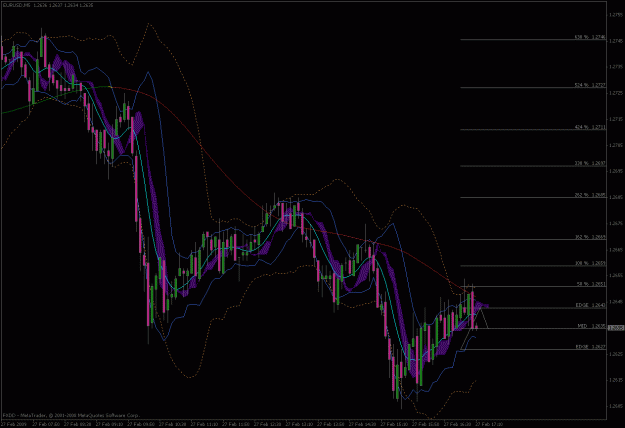Click the 27 Feb 15:10 time label
625x428 pixels.
point(394,424)
